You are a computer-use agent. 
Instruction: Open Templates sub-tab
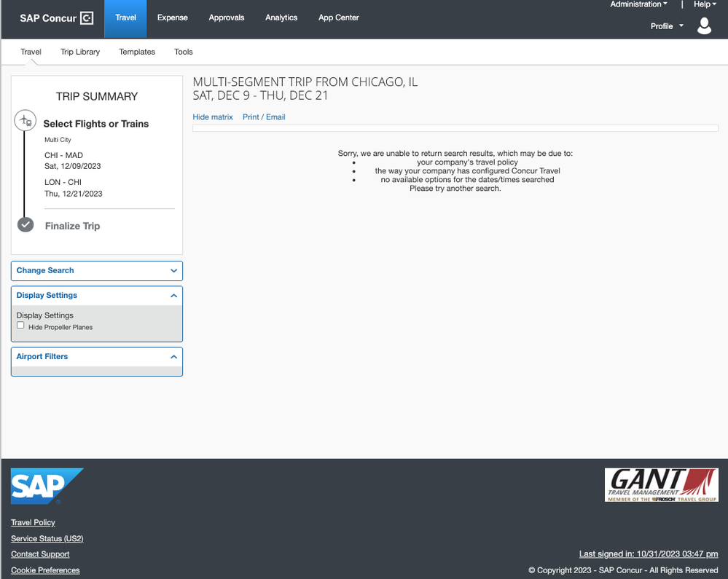[x=137, y=52]
